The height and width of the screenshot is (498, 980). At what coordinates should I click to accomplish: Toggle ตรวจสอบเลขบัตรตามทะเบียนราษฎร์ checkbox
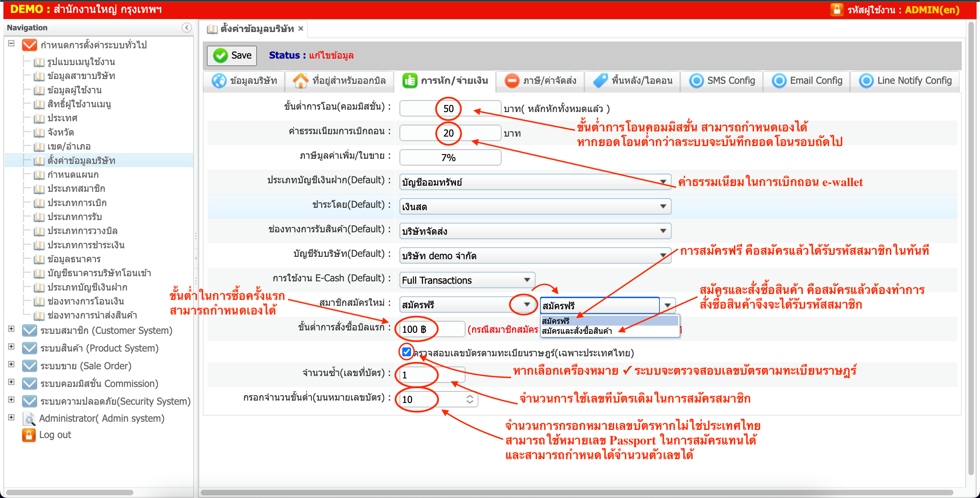tap(406, 352)
